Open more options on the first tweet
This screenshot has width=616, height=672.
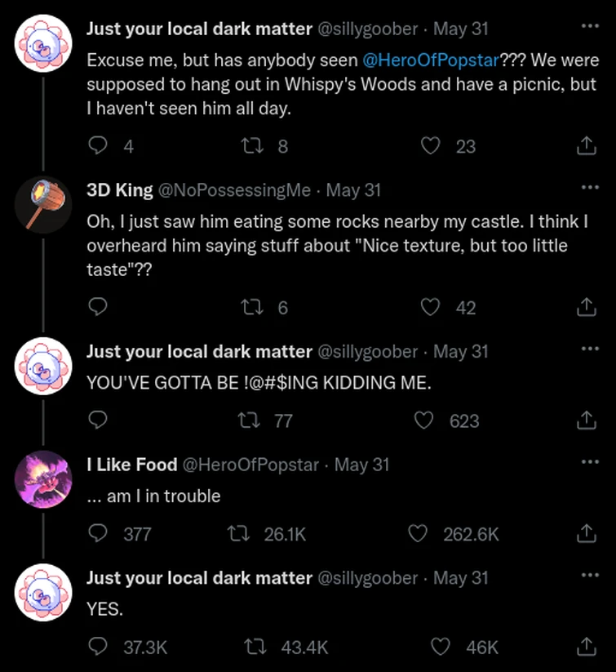click(x=589, y=26)
